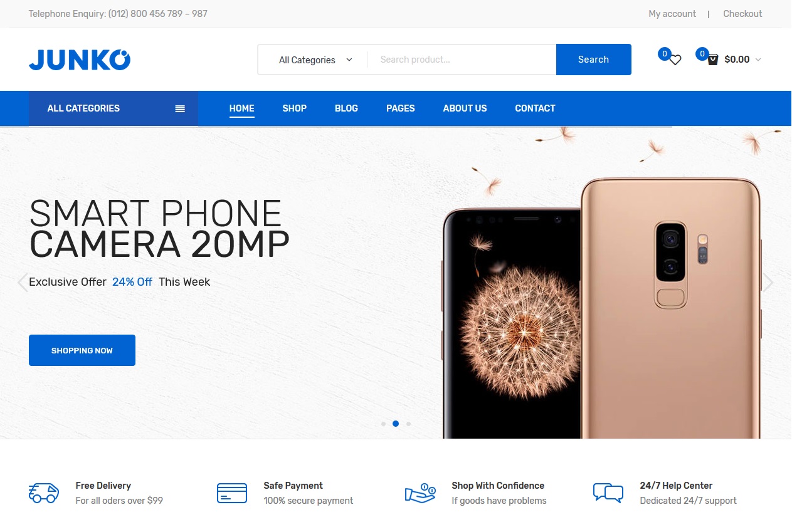Click the Shop With Confidence hand icon
Image resolution: width=792 pixels, height=532 pixels.
point(420,493)
